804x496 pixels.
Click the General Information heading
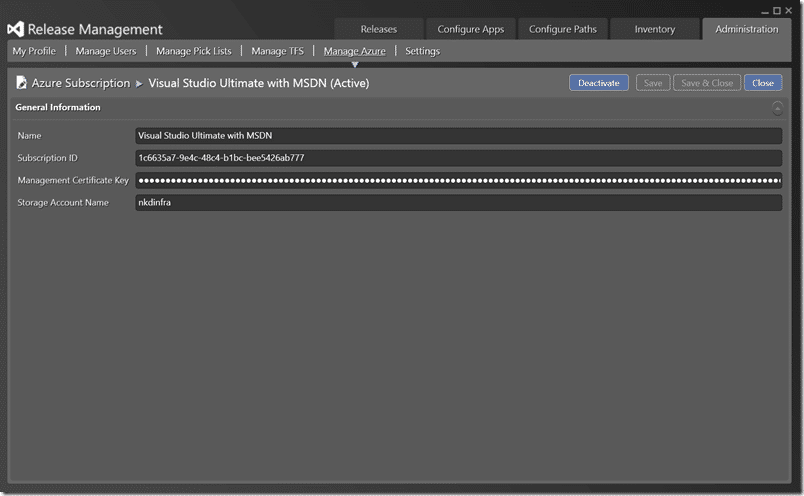pos(58,107)
